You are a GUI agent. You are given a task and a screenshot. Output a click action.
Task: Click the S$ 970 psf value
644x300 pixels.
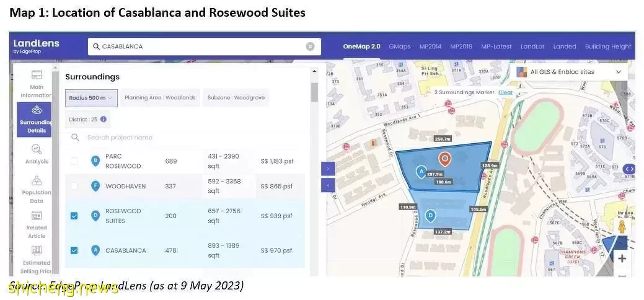(x=276, y=250)
